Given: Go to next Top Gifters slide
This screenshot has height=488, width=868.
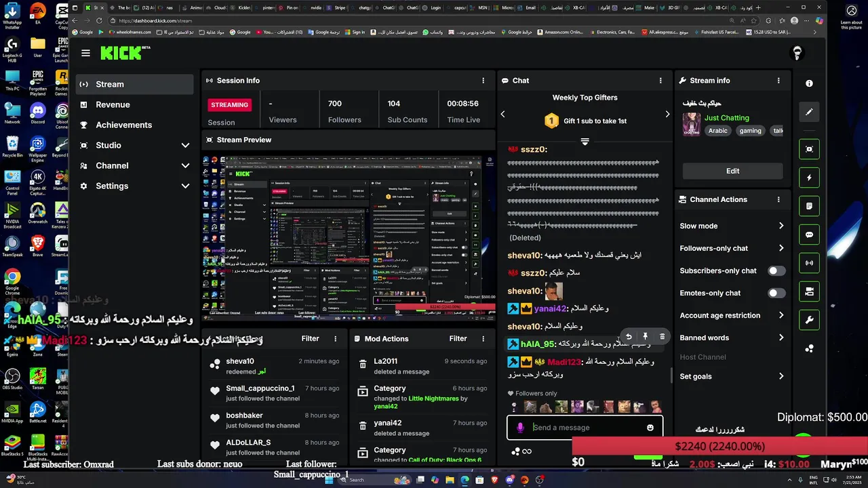Looking at the screenshot, I should coord(667,115).
